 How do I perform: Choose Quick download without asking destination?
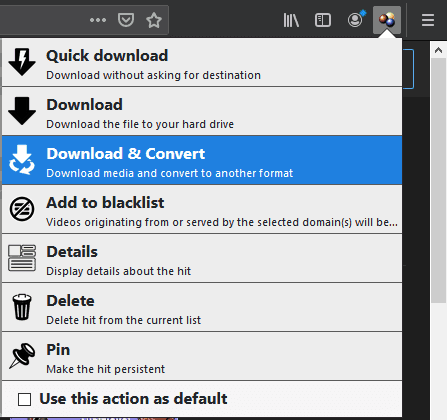pyautogui.click(x=202, y=62)
